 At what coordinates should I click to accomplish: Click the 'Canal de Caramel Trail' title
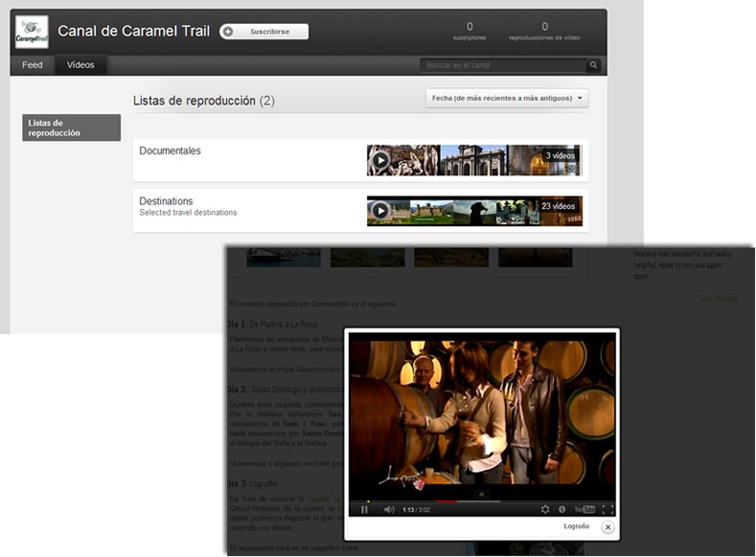click(x=133, y=32)
